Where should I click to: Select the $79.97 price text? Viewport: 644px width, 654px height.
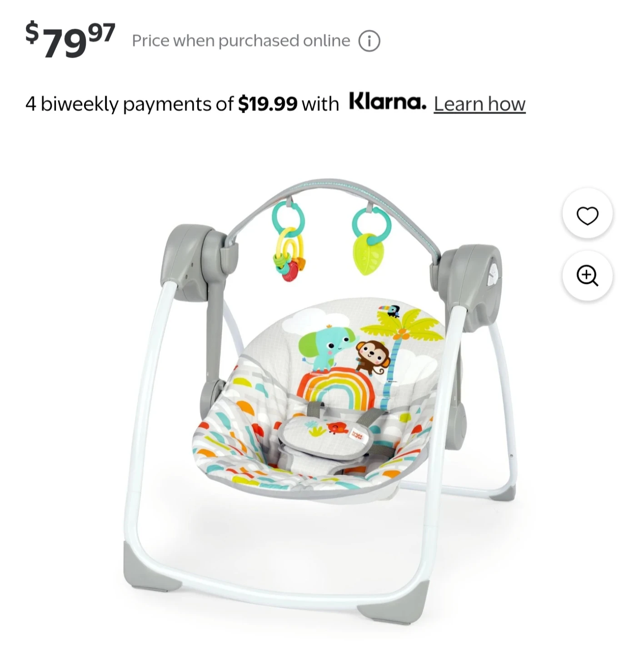(70, 40)
